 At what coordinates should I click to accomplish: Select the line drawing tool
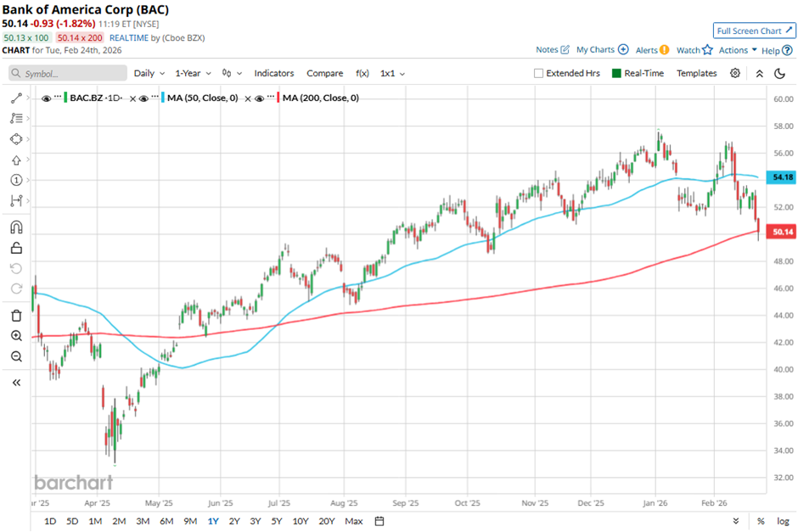click(16, 98)
